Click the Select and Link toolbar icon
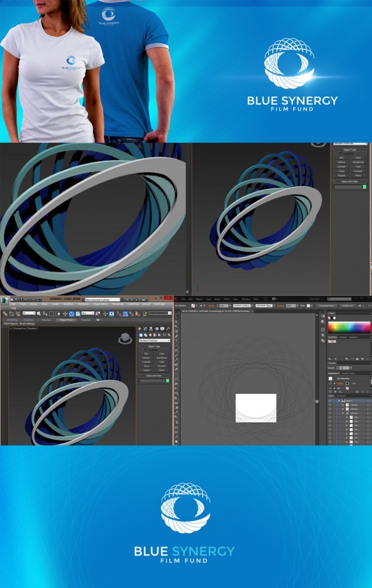Viewport: 372px width, 588px height. [5, 314]
